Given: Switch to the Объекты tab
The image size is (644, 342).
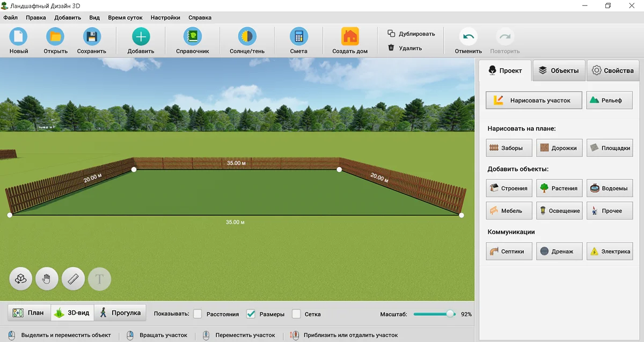Looking at the screenshot, I should pos(559,70).
